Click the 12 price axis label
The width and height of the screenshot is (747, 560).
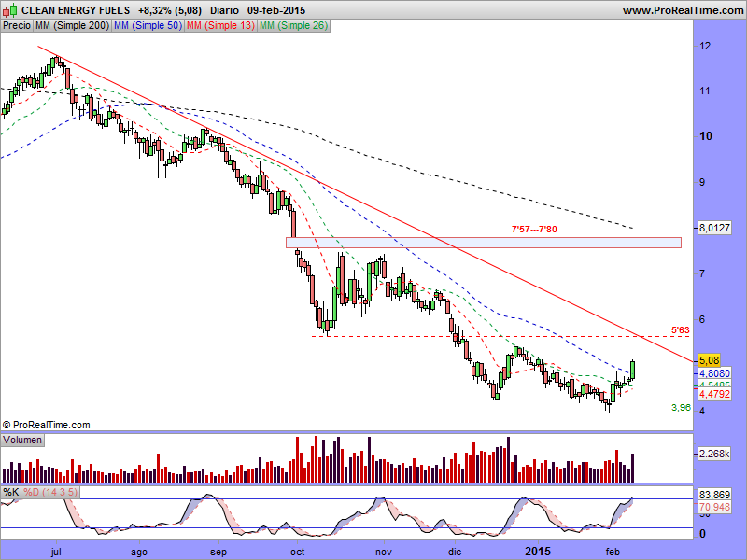coord(705,46)
